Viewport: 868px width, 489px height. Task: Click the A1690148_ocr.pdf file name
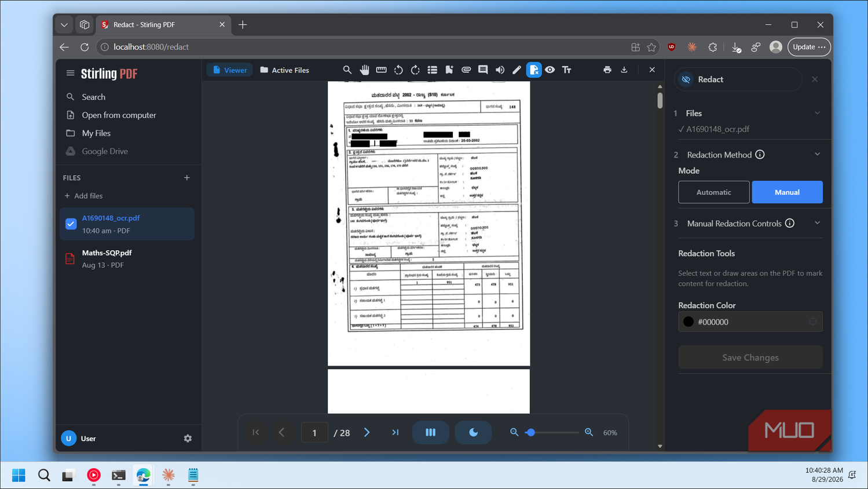[x=111, y=218]
